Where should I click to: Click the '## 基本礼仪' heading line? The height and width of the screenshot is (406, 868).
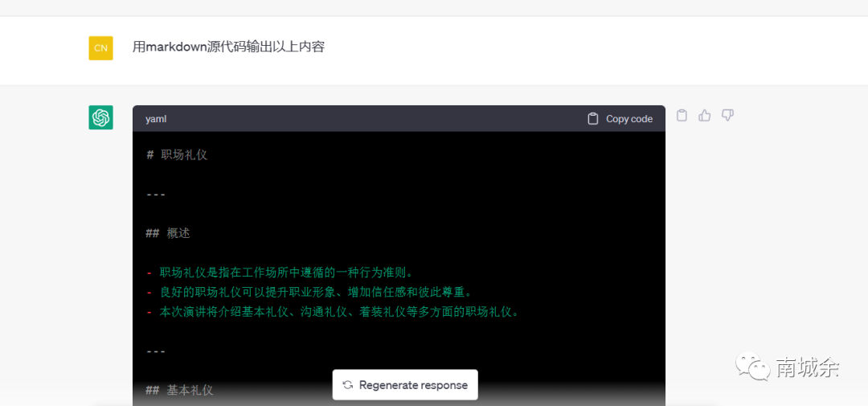[179, 390]
